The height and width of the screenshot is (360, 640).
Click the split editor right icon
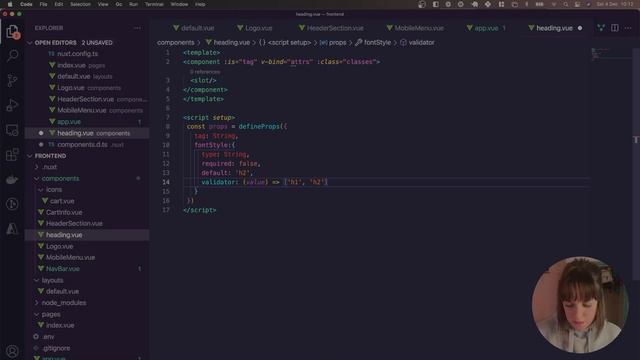[614, 28]
